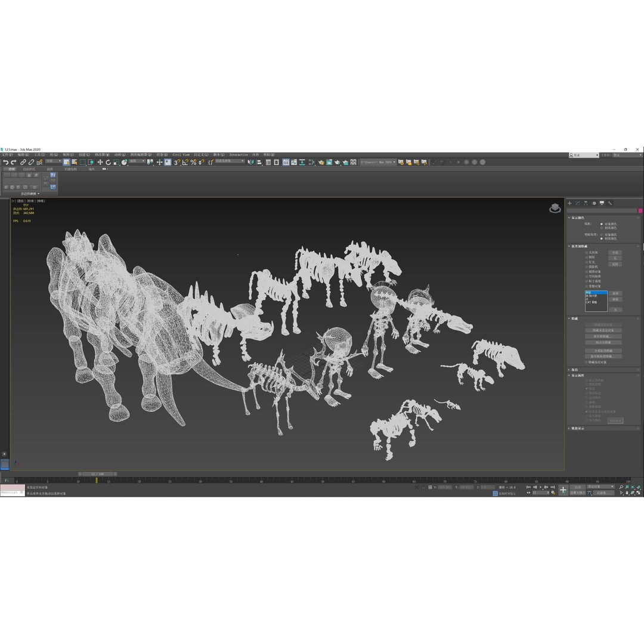Open the 工具 menu

click(39, 155)
